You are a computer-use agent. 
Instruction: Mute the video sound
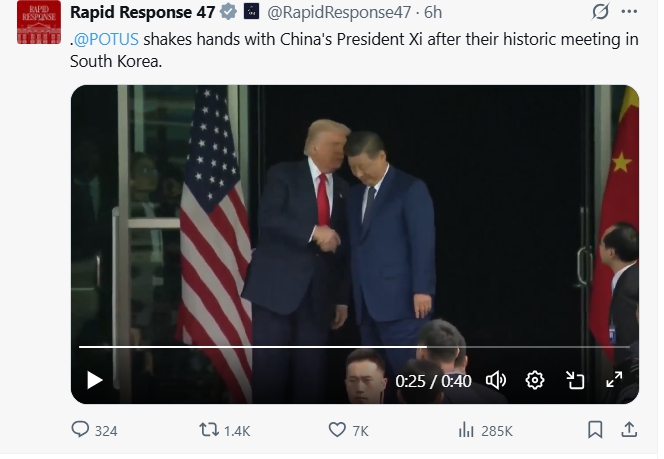point(496,380)
